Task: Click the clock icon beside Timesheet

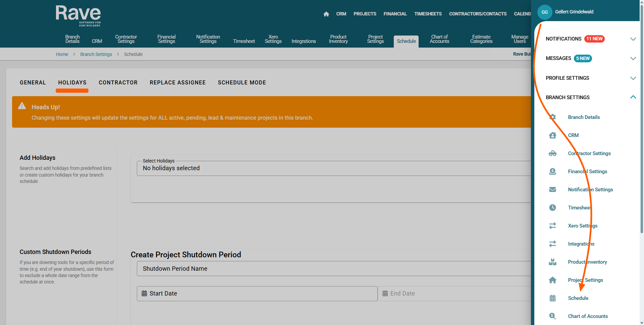Action: point(552,208)
